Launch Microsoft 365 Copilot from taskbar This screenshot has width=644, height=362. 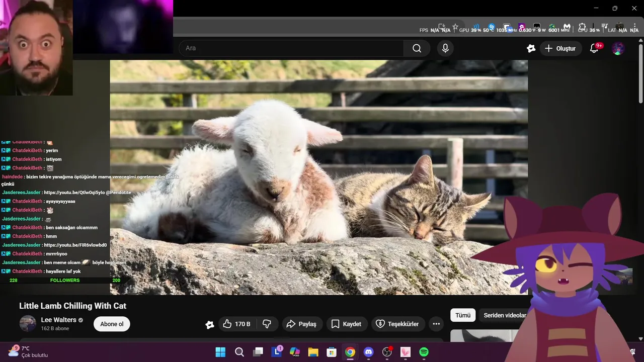coord(295,352)
